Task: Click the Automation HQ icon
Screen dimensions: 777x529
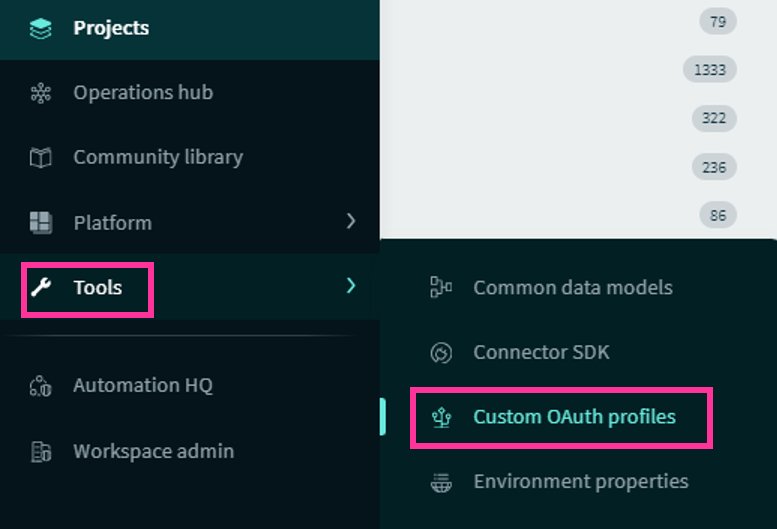Action: (x=41, y=386)
